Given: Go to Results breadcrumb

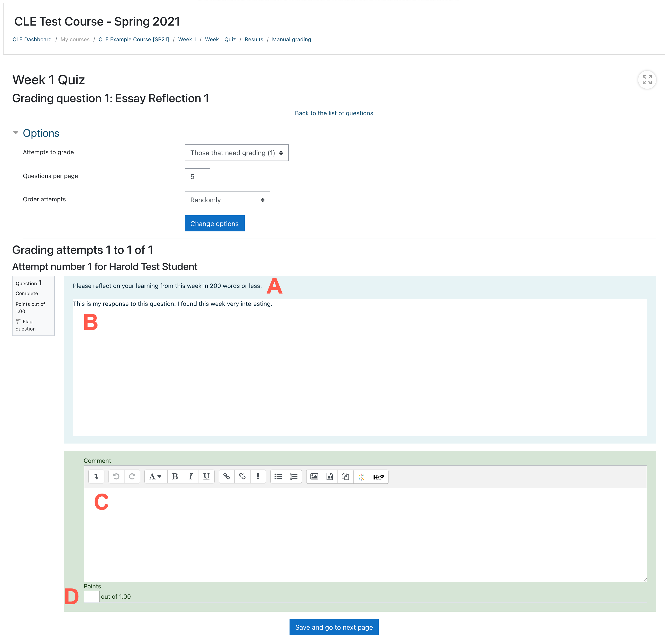Looking at the screenshot, I should pyautogui.click(x=254, y=39).
